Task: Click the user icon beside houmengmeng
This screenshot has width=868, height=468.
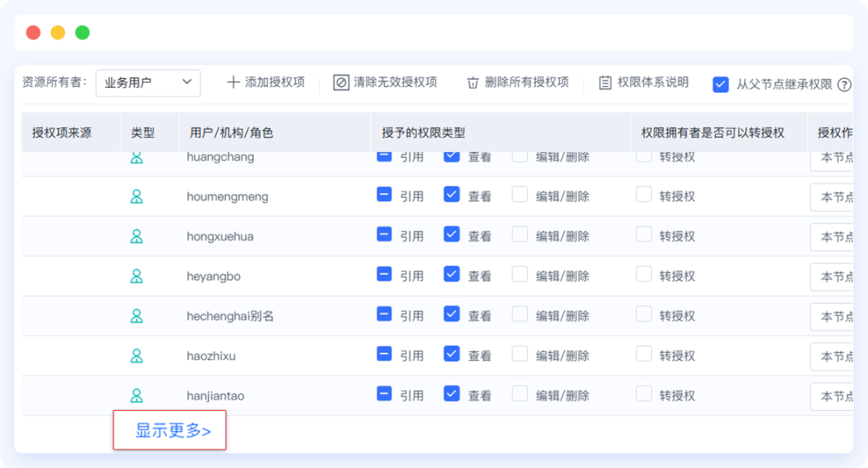Action: (x=137, y=196)
